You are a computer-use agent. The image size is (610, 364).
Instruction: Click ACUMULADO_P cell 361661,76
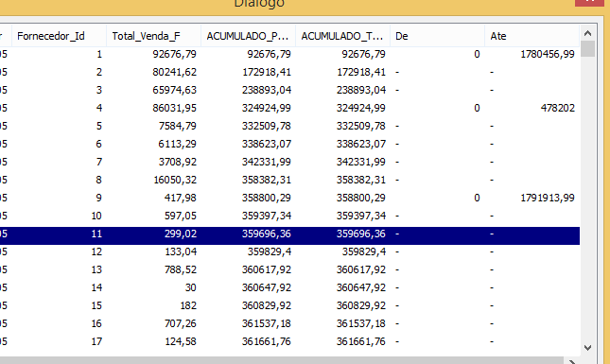coord(267,341)
